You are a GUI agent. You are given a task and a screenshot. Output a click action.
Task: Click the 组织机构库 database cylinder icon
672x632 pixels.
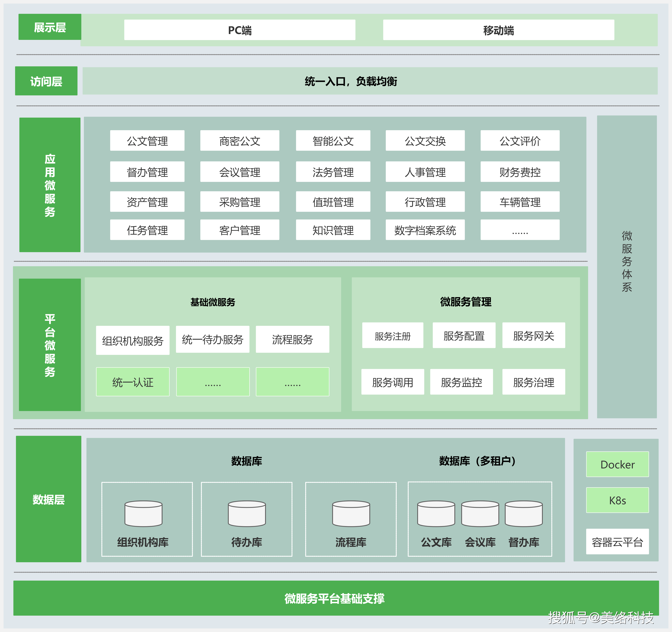[143, 513]
